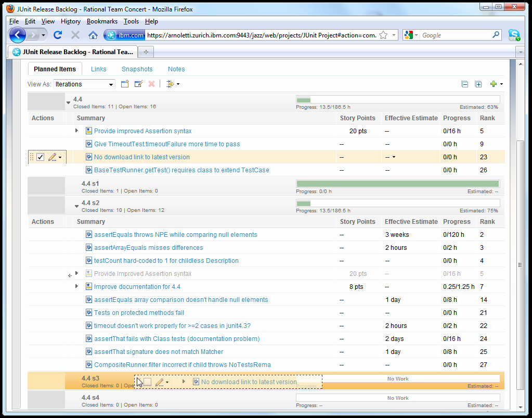532x418 pixels.
Task: Open Effective Estimate dropdown in selected row
Action: [394, 157]
